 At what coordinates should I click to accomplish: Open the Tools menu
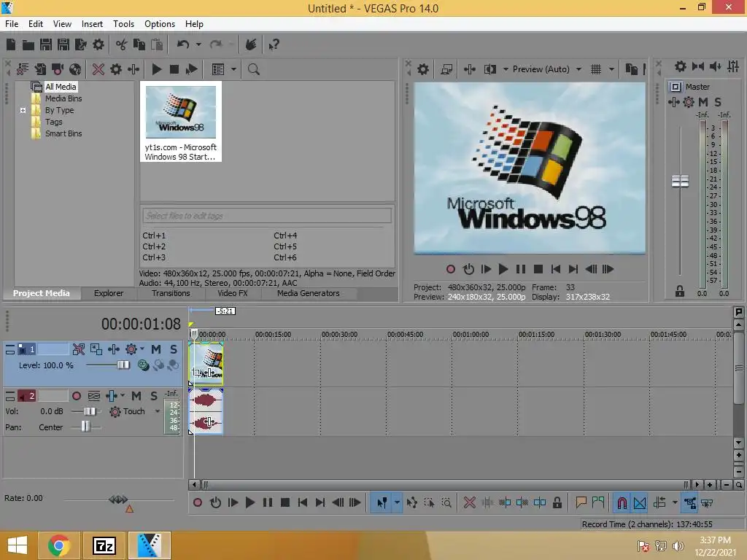click(123, 24)
